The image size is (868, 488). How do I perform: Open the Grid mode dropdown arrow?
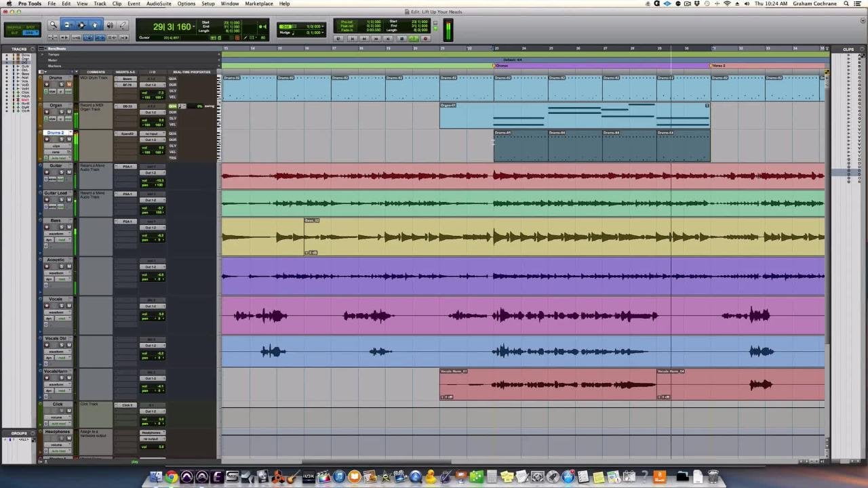pyautogui.click(x=37, y=32)
